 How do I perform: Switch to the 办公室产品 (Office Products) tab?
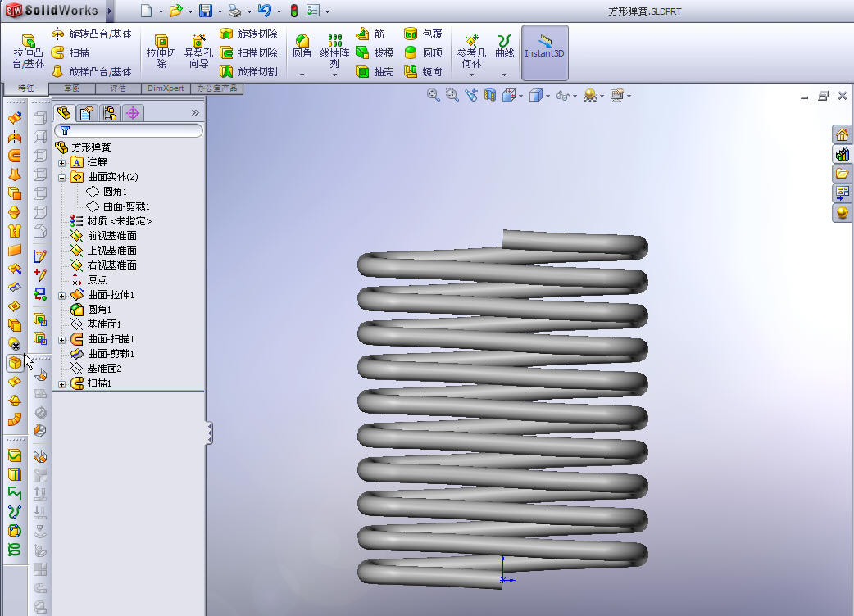(216, 88)
